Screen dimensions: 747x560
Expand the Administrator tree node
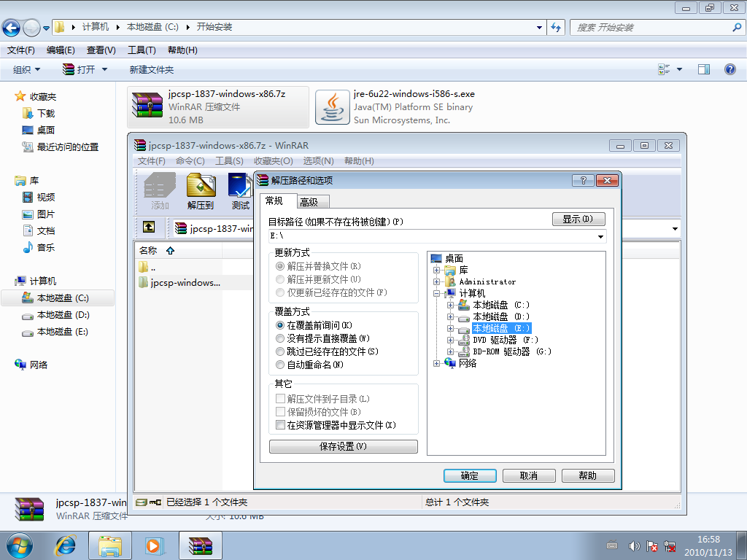pos(436,282)
